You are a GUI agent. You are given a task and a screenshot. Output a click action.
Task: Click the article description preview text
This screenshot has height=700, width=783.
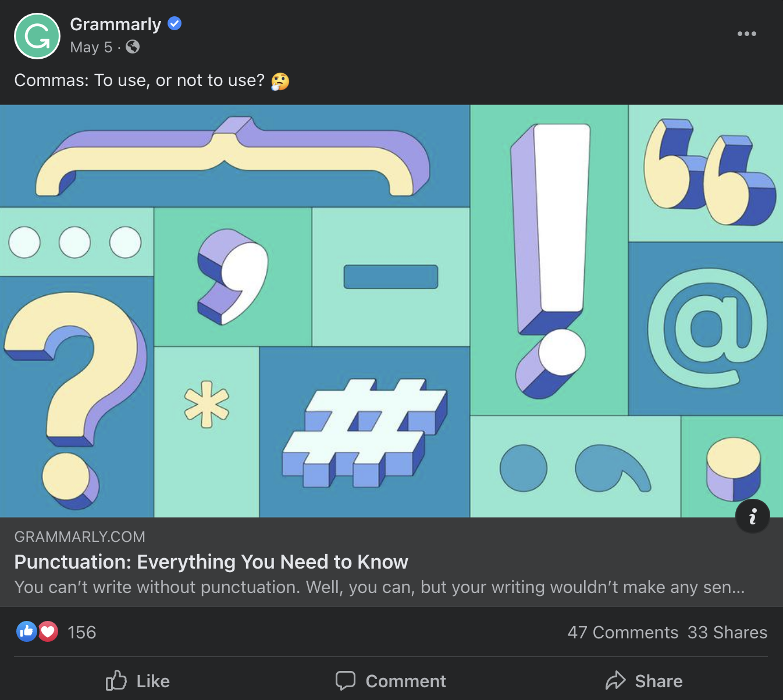[x=379, y=587]
